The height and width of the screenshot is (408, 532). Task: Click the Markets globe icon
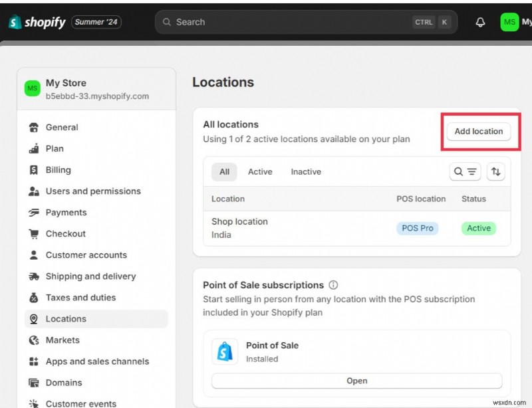pyautogui.click(x=34, y=340)
